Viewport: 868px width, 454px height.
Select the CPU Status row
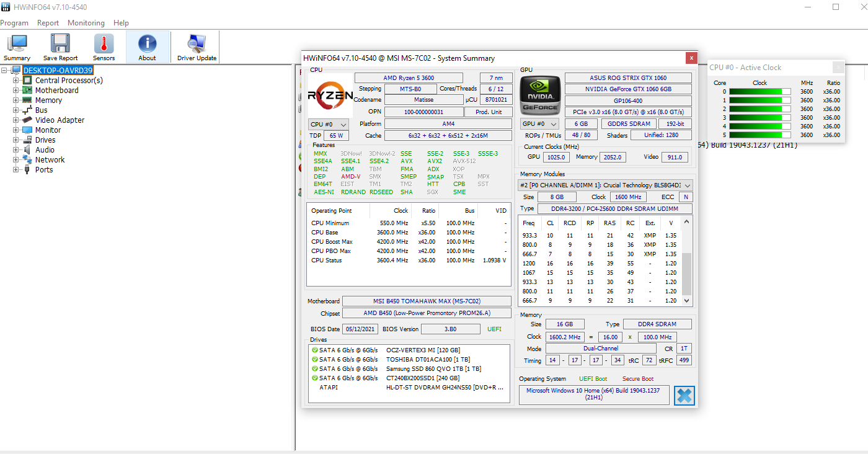(x=409, y=260)
